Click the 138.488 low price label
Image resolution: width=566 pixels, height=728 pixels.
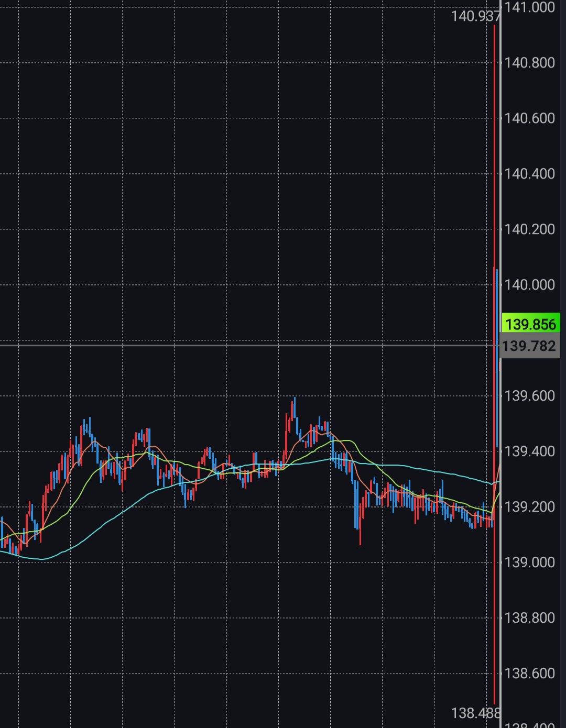(476, 713)
